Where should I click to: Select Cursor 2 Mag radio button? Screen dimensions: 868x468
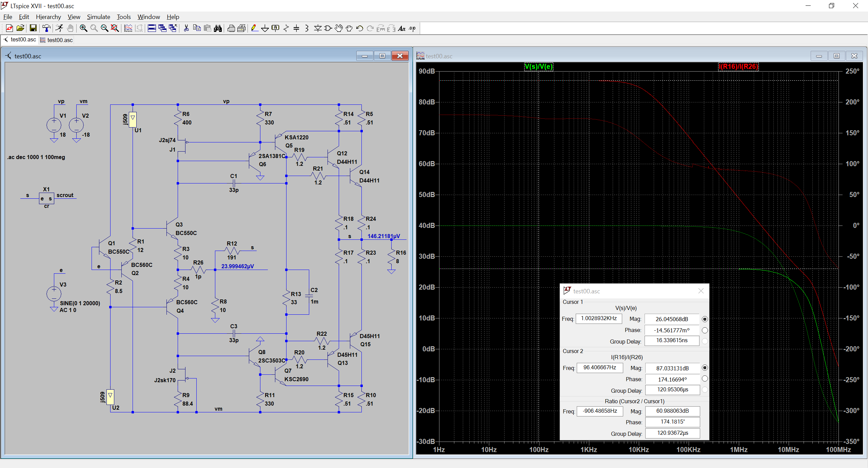[x=705, y=368]
